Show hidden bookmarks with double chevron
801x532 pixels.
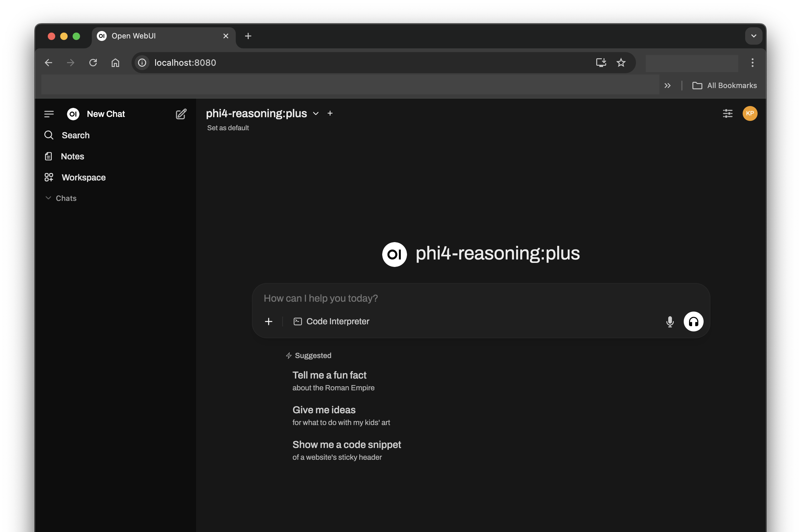(667, 86)
